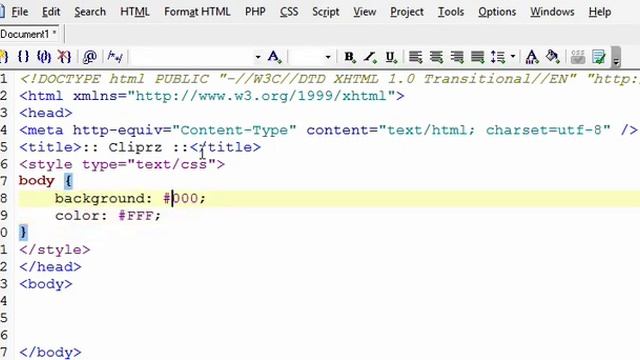Screen dimensions: 640x360
Task: Switch to the Document1 tab
Action: [29, 34]
